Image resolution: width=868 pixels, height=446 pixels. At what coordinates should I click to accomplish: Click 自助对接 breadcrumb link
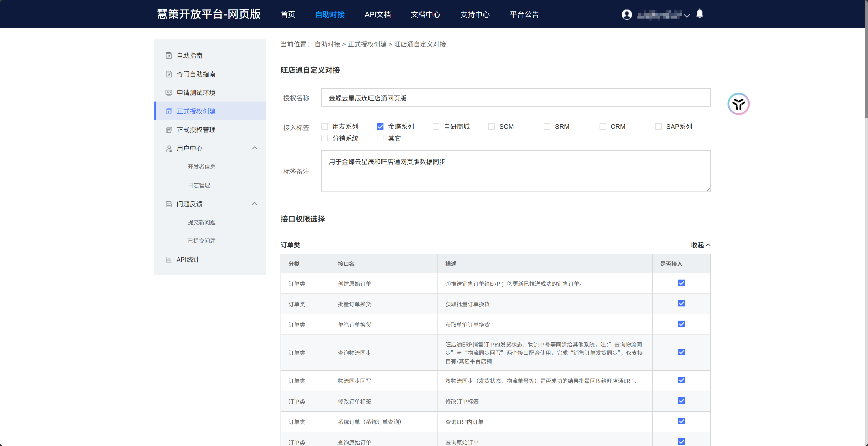tap(327, 44)
